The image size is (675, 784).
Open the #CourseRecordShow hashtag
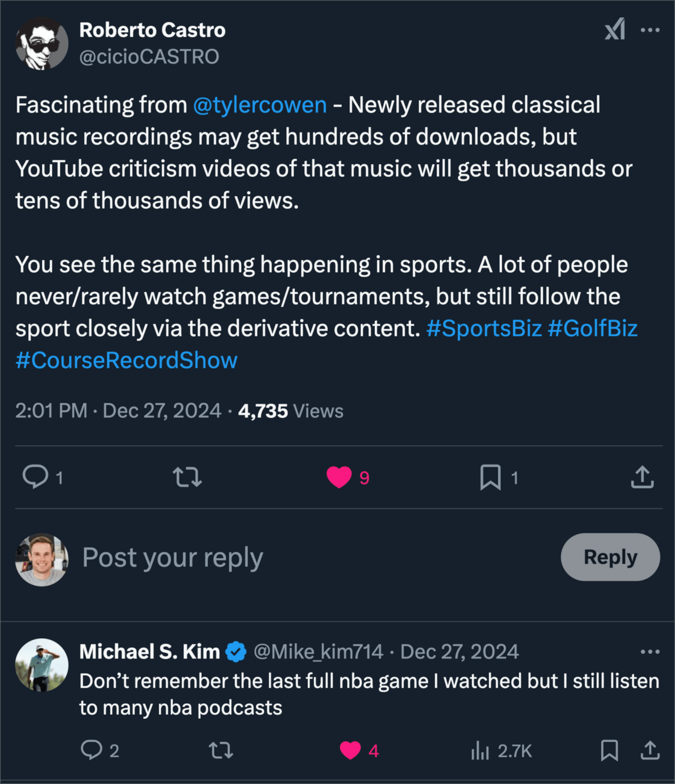tap(127, 360)
